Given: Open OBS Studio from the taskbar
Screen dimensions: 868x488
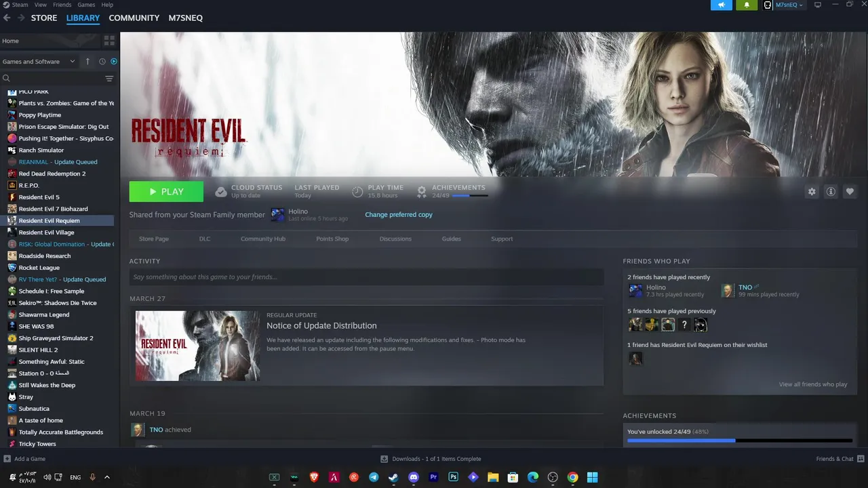Looking at the screenshot, I should point(553,477).
